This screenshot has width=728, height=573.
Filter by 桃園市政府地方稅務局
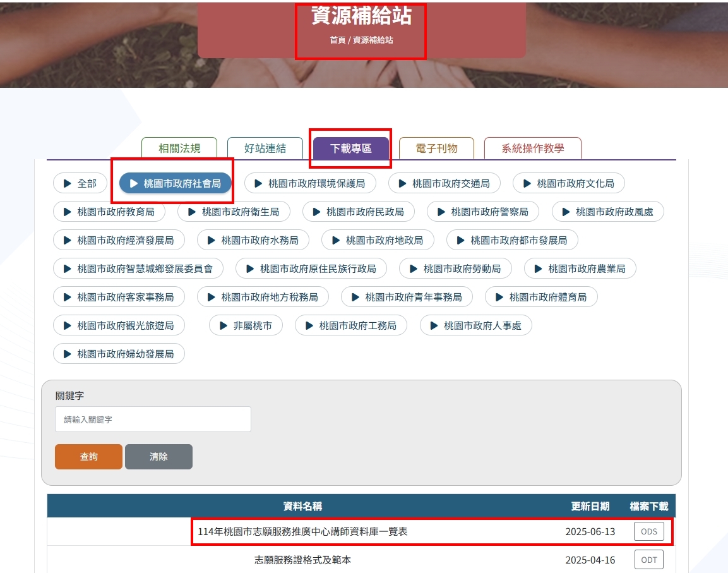263,297
